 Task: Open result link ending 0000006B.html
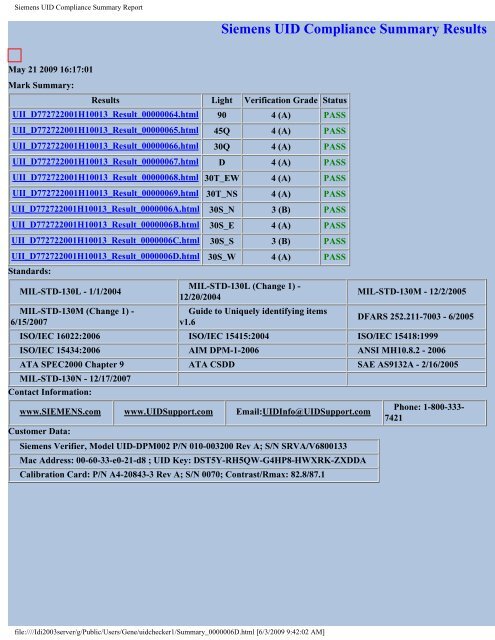pos(105,225)
